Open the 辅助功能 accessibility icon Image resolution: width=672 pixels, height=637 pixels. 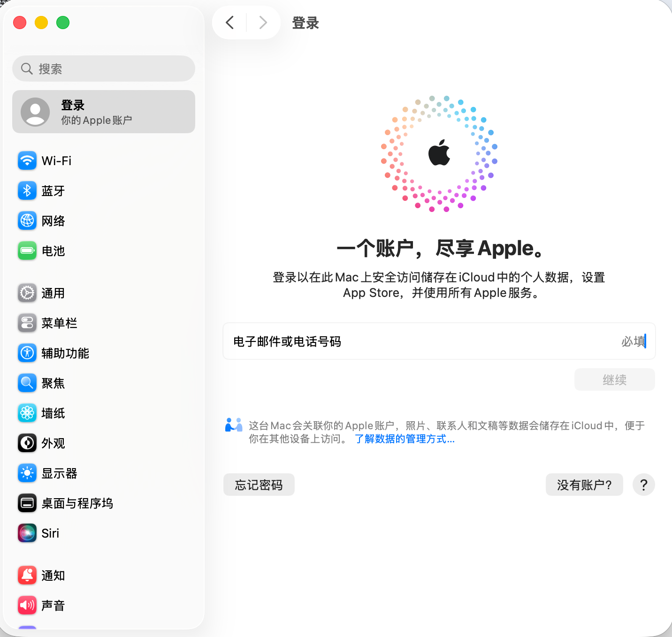pos(27,353)
